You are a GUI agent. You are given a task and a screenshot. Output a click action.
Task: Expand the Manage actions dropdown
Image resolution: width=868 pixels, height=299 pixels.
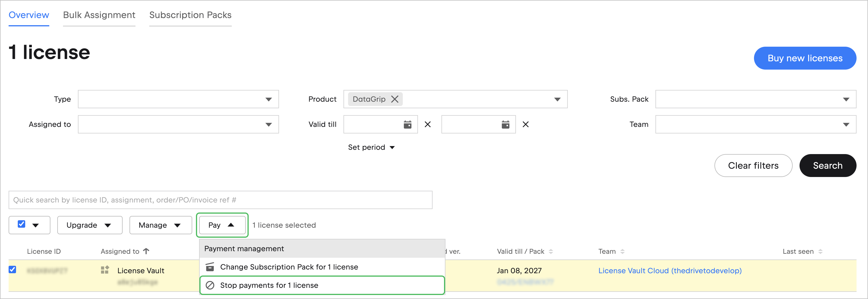click(160, 225)
